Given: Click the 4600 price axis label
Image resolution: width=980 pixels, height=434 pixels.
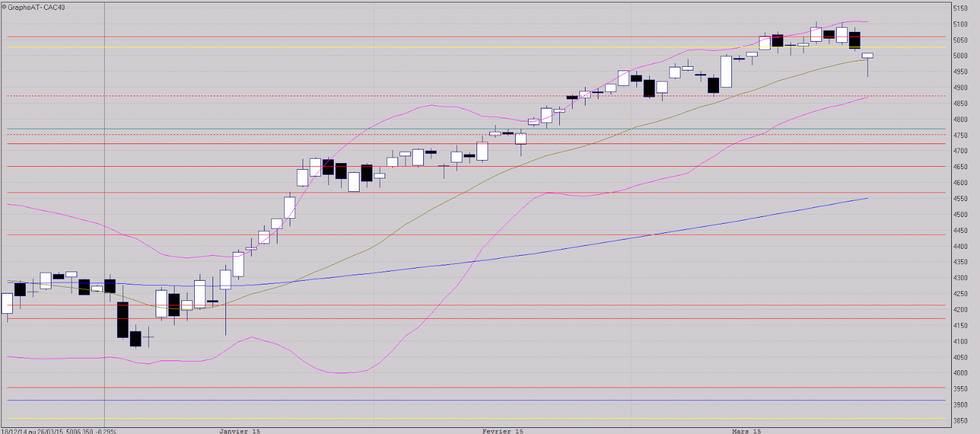Looking at the screenshot, I should pos(960,183).
